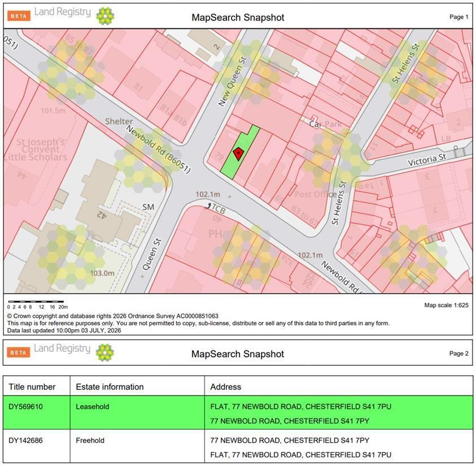This screenshot has height=467, width=476.
Task: Click the 'Victoria St' map label
Action: coord(427,160)
